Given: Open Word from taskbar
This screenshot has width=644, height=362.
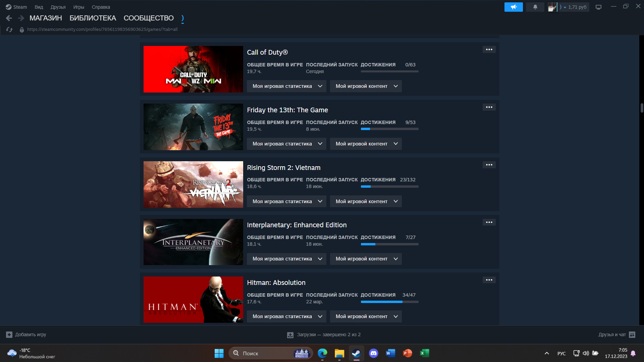Looking at the screenshot, I should 390,353.
